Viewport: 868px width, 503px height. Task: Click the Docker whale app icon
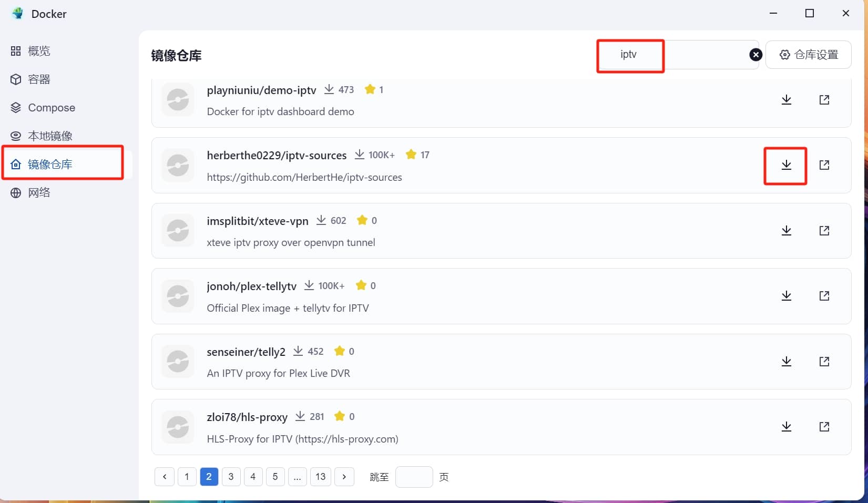click(x=18, y=13)
